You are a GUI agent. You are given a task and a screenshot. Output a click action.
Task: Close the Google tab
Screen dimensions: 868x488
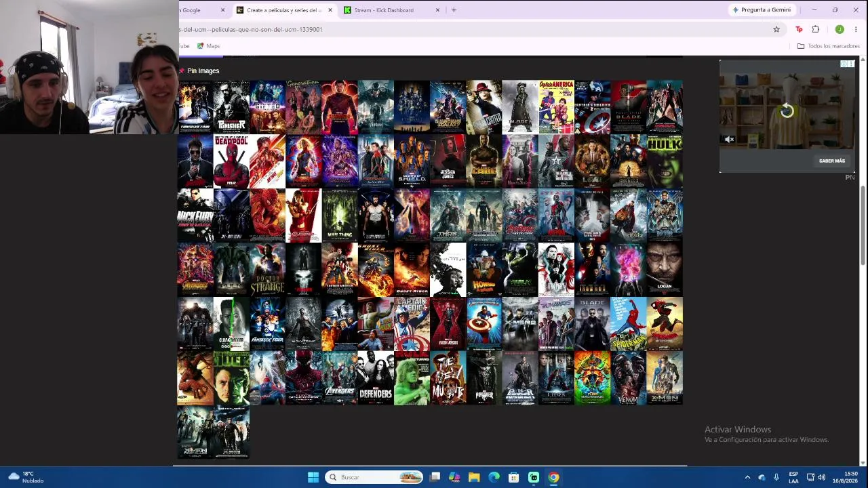click(222, 10)
